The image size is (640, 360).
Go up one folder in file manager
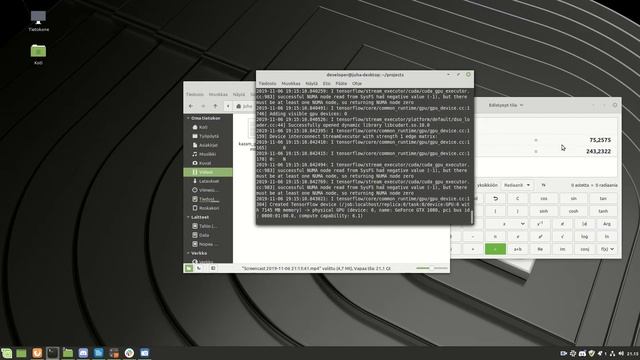click(x=215, y=106)
